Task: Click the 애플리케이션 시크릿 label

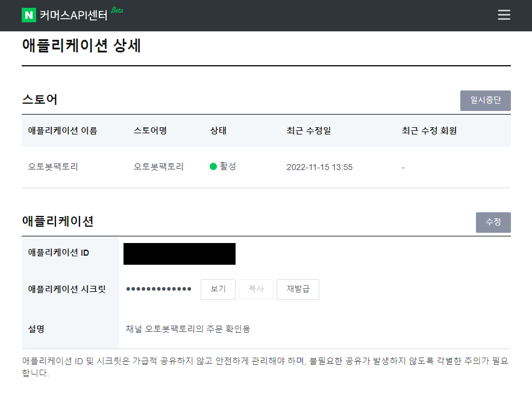Action: [x=67, y=289]
